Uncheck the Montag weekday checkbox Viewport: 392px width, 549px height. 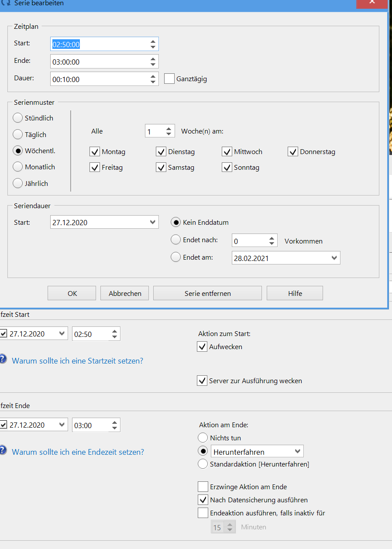coord(95,151)
